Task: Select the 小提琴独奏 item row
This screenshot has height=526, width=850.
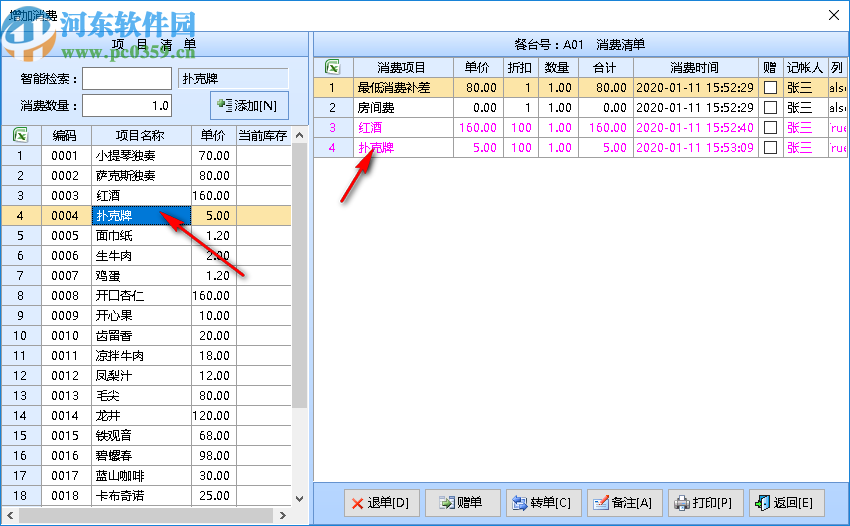Action: pyautogui.click(x=146, y=156)
